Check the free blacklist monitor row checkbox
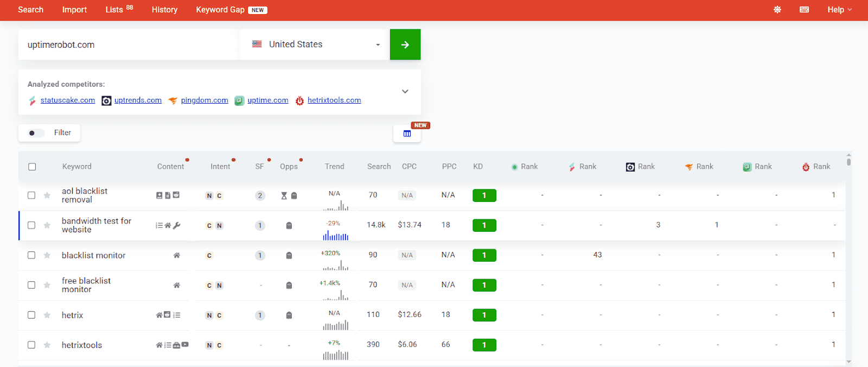The height and width of the screenshot is (367, 868). (31, 285)
